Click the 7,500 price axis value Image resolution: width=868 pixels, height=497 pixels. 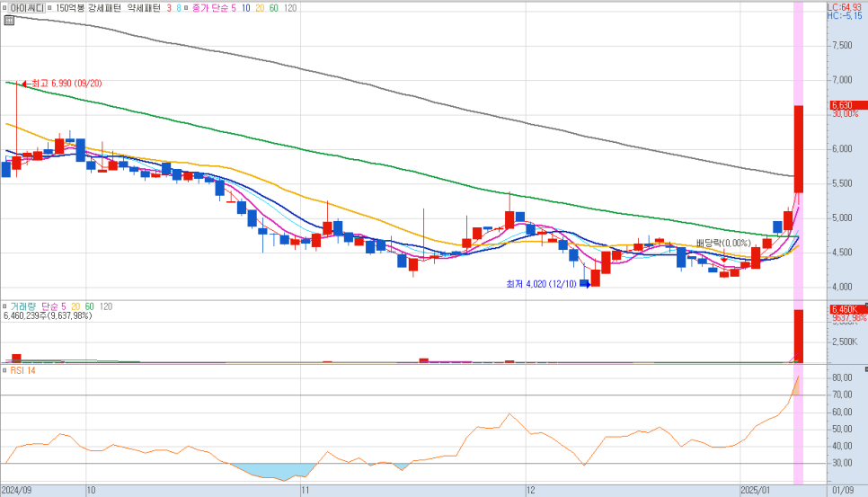(842, 45)
